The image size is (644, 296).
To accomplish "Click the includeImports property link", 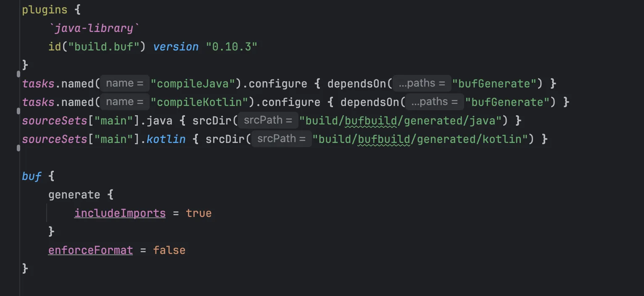I will pyautogui.click(x=120, y=213).
